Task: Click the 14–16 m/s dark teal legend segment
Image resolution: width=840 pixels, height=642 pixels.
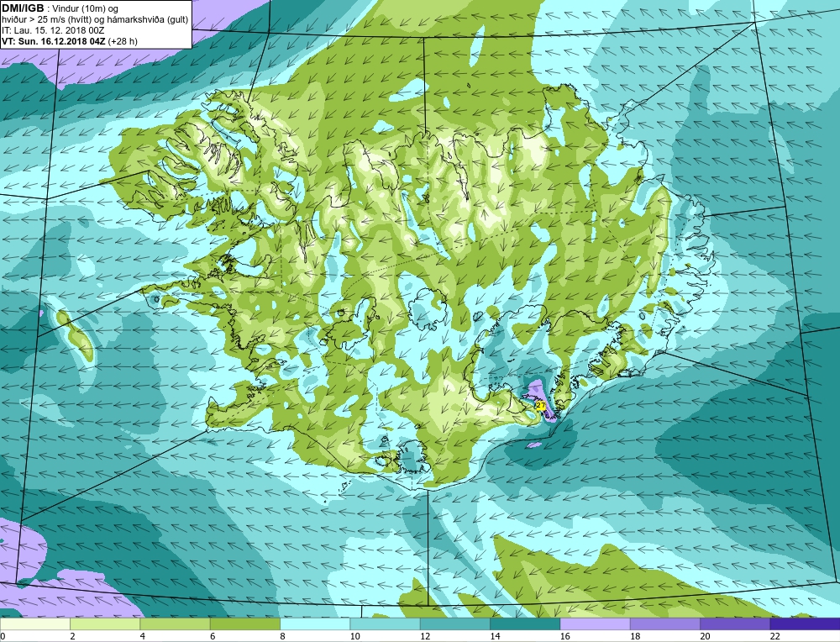Action: point(525,624)
